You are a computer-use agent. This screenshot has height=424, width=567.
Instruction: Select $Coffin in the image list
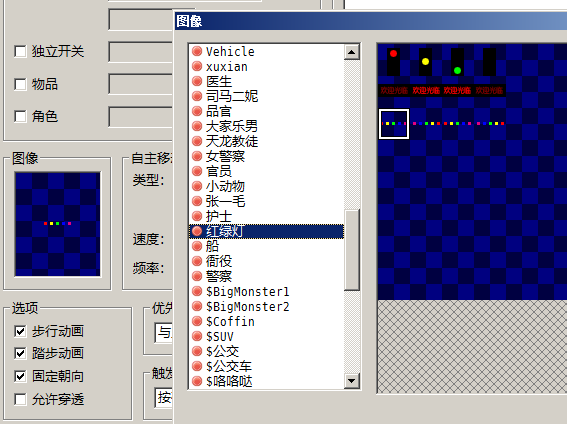[267, 321]
